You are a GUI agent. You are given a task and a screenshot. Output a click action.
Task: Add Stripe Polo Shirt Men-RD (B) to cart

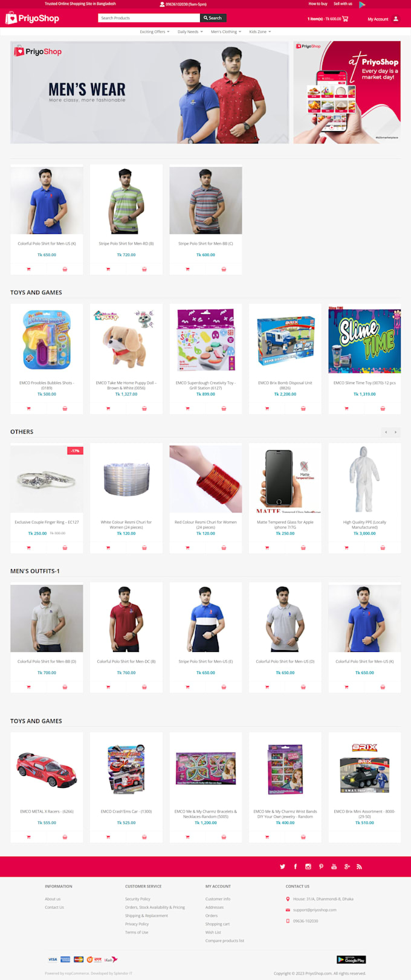108,269
